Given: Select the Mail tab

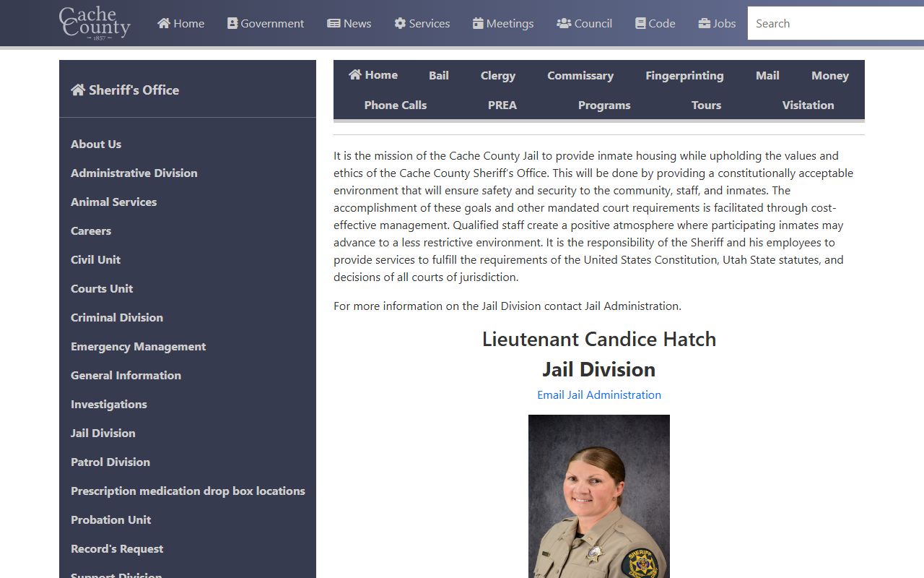Looking at the screenshot, I should (x=767, y=75).
